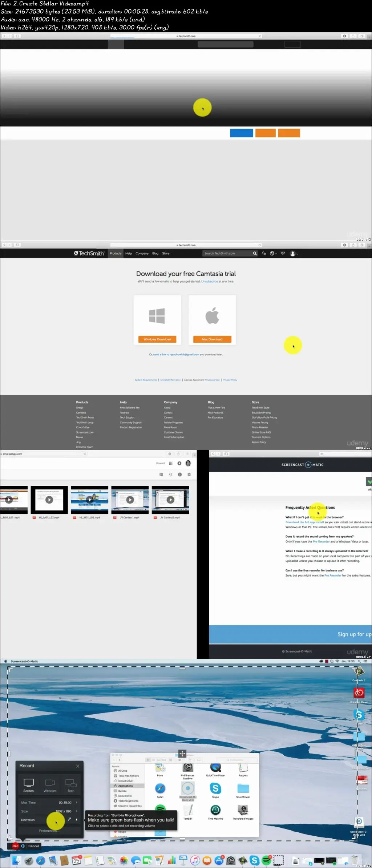This screenshot has height=868, width=372.
Task: Open the System Requirements link
Action: pyautogui.click(x=146, y=380)
